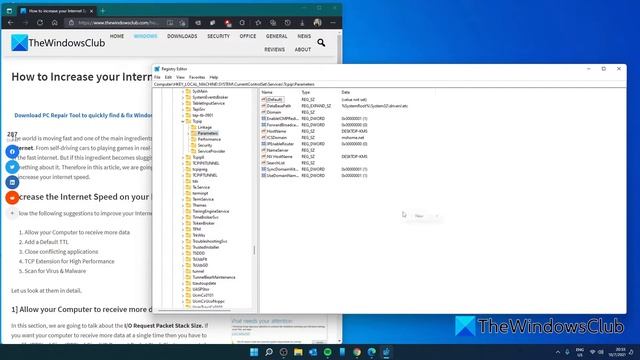Open Registry Editor File menu

pos(157,77)
